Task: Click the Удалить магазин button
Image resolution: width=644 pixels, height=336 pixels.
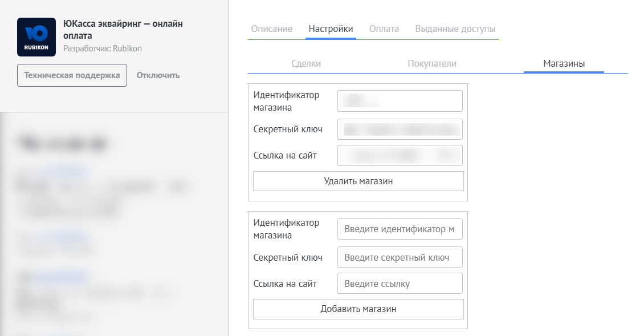Action: coord(358,181)
